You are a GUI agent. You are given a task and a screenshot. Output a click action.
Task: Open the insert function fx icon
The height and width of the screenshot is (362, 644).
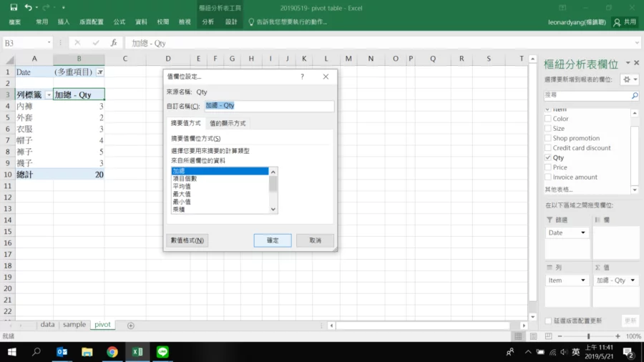coord(114,43)
